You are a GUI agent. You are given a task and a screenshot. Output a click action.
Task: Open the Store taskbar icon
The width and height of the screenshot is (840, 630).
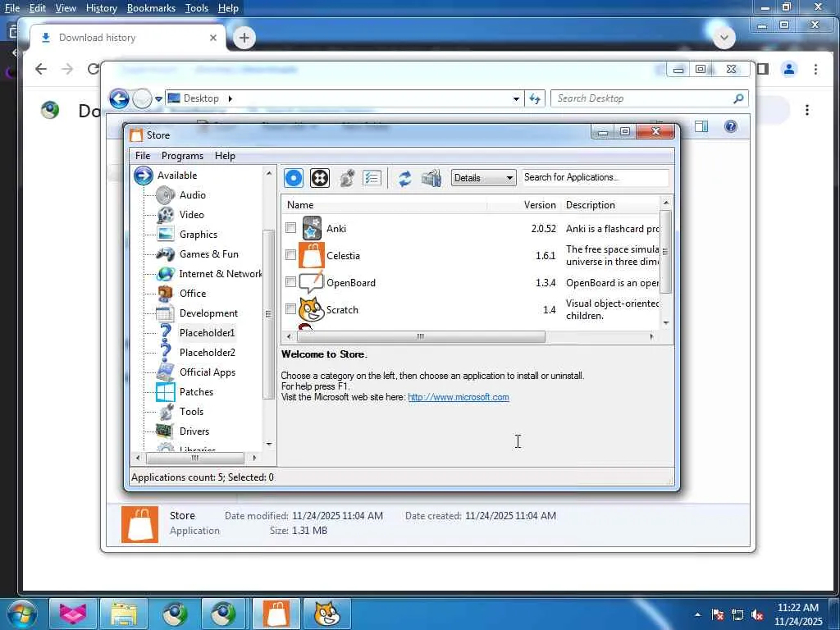276,614
